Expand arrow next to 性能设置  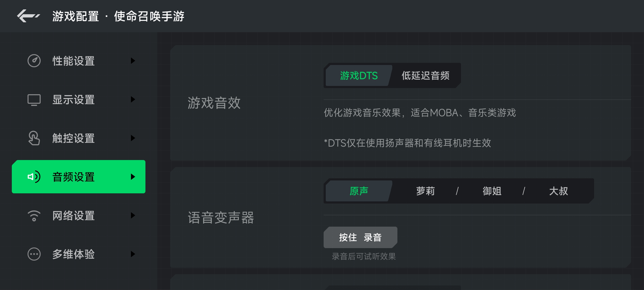pyautogui.click(x=133, y=61)
